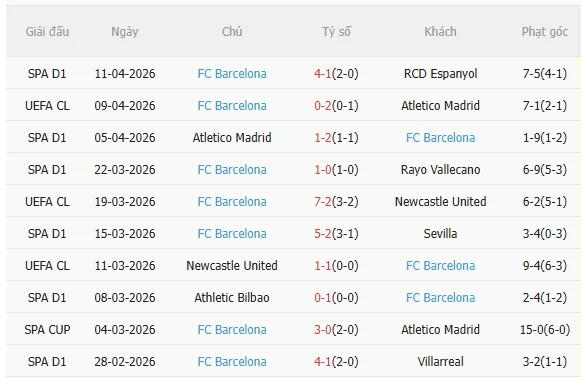Select the Giải đấu column header
Screen dimensions: 581x378
coord(47,32)
